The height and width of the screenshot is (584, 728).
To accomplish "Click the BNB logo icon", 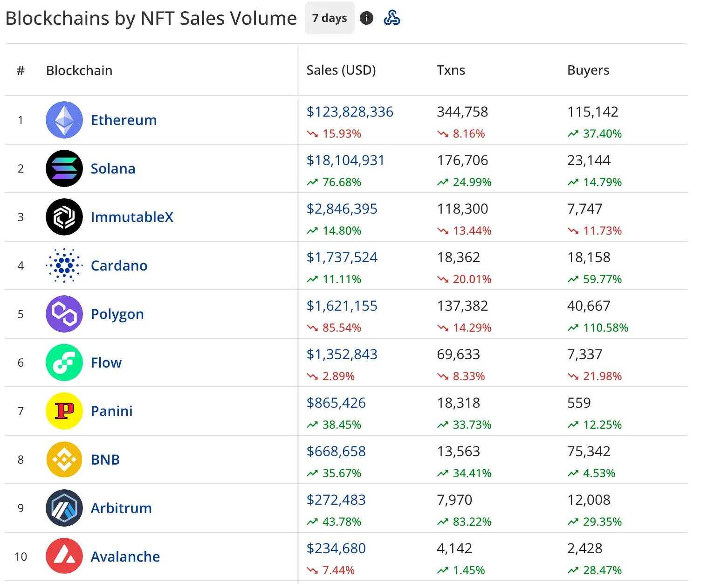I will [x=64, y=459].
